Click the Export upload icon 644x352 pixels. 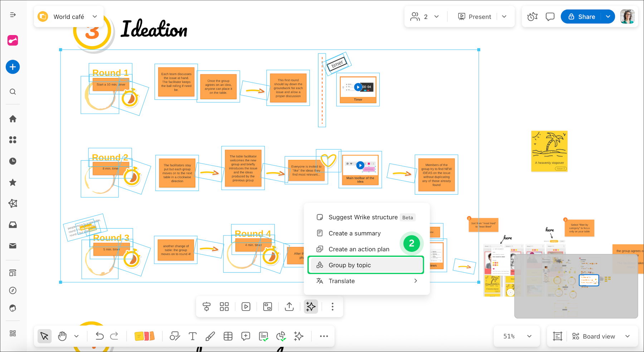[x=289, y=307]
